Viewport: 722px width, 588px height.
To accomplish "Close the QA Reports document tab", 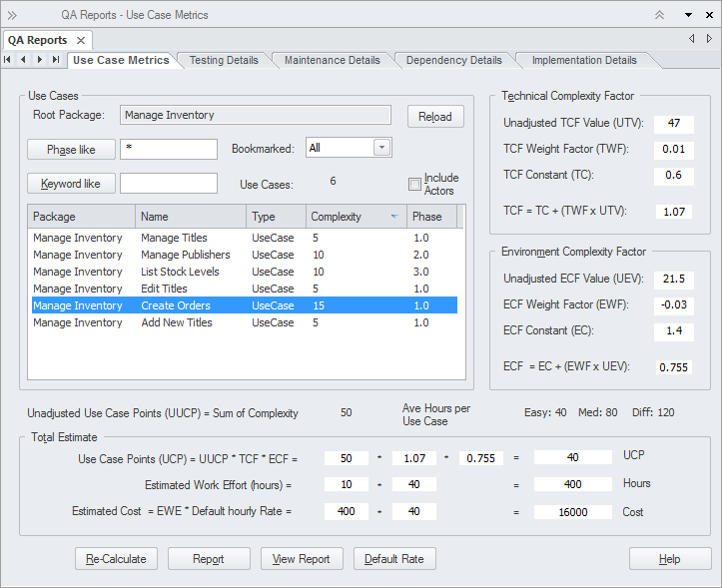I will (x=82, y=41).
